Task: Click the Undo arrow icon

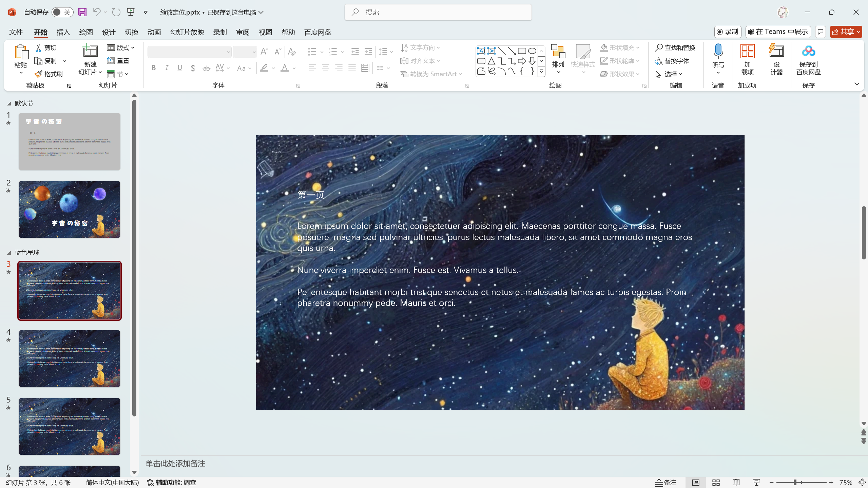Action: pos(97,12)
